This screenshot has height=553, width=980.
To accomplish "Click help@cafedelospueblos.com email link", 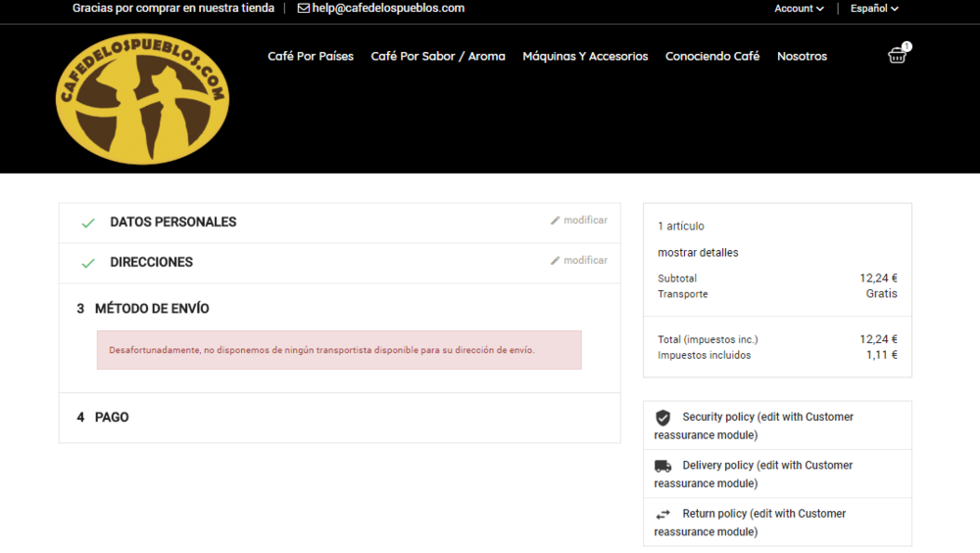I will click(388, 8).
